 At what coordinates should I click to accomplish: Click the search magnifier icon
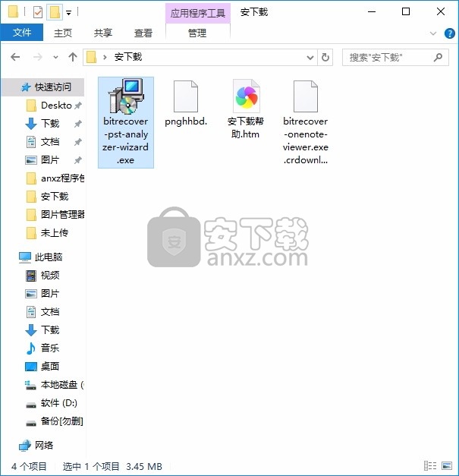tap(438, 57)
